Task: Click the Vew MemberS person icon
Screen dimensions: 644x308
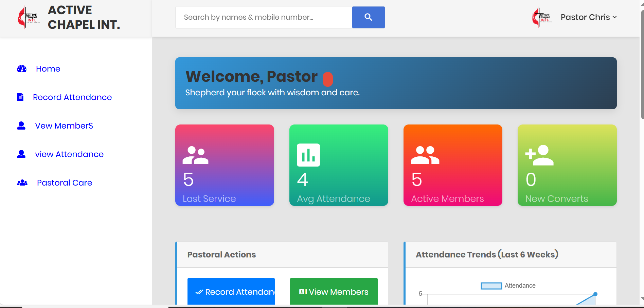Action: (x=21, y=126)
